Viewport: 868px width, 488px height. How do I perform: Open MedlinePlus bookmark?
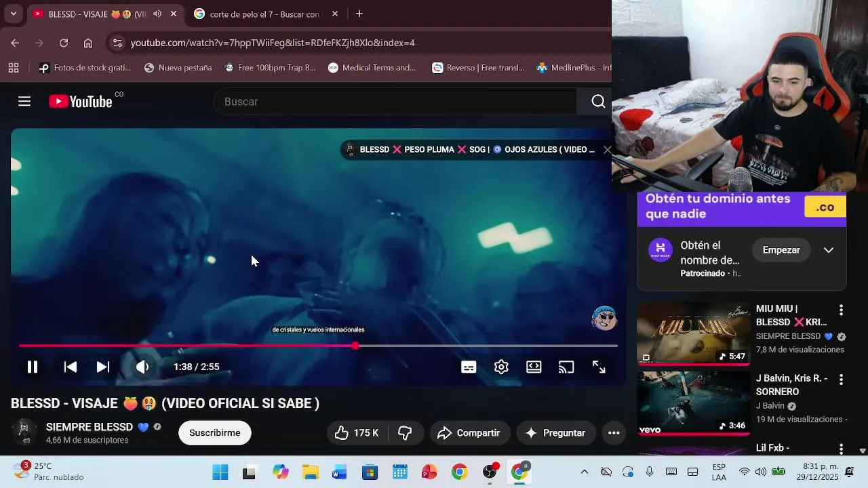point(574,68)
